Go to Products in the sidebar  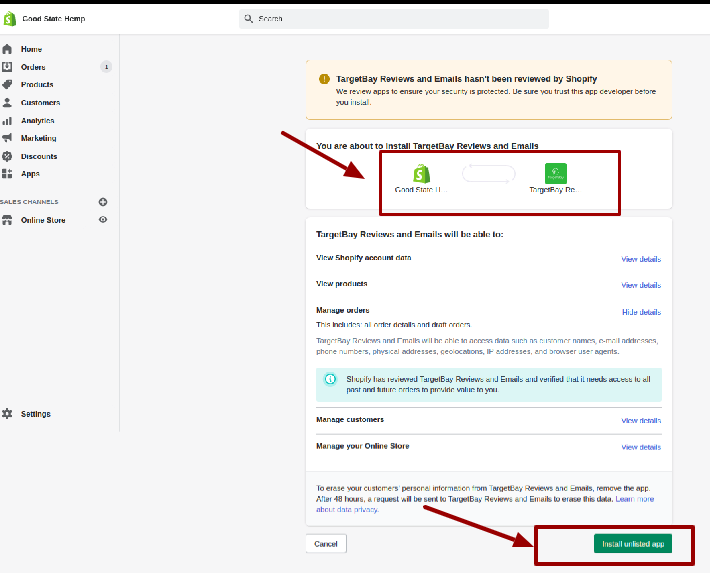[x=37, y=84]
